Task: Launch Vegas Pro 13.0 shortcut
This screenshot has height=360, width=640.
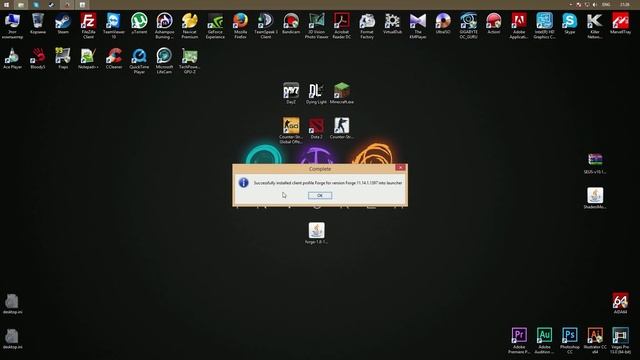Action: click(620, 341)
